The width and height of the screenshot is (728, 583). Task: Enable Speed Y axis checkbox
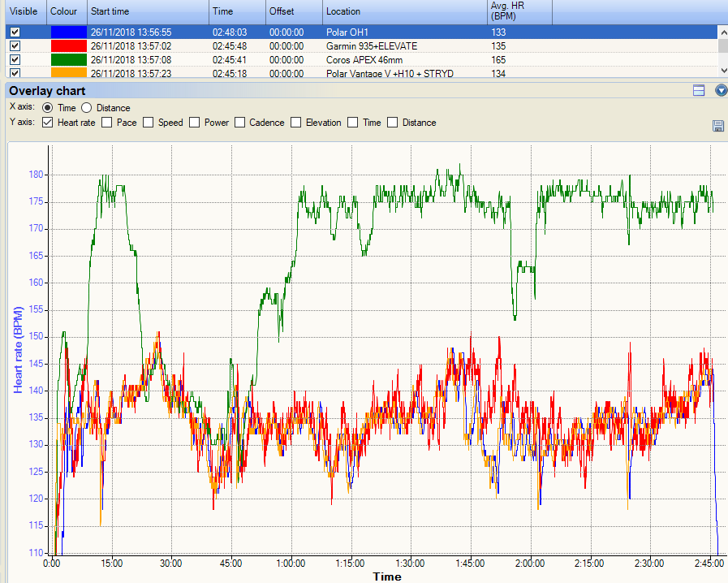(148, 122)
